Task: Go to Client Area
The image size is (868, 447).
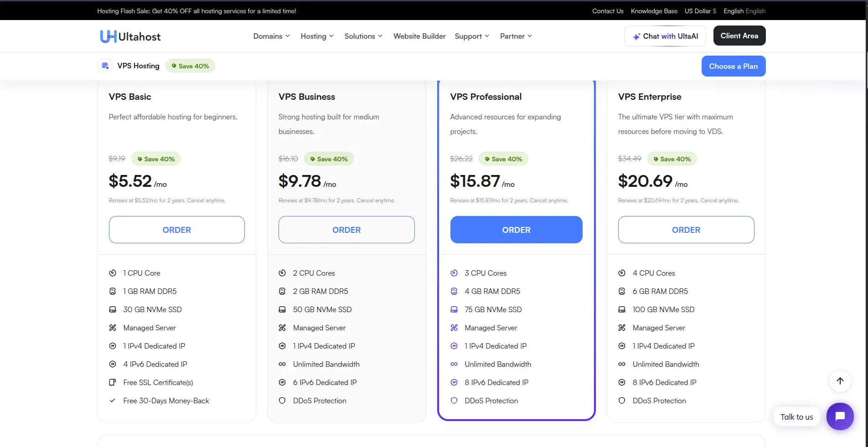Action: pos(739,36)
